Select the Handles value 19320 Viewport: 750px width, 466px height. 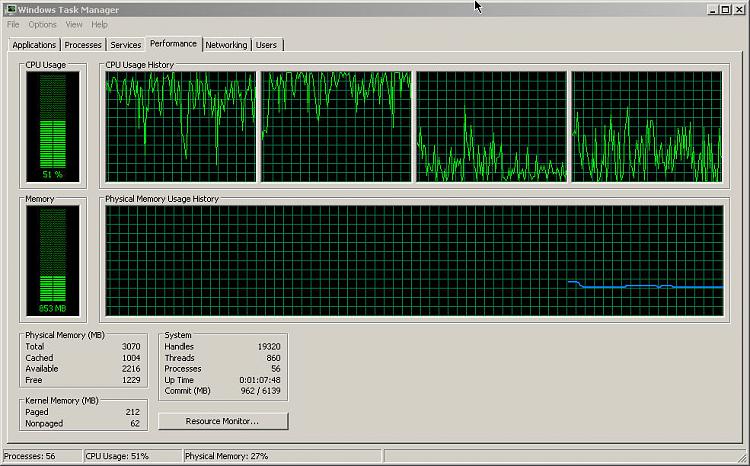coord(269,346)
